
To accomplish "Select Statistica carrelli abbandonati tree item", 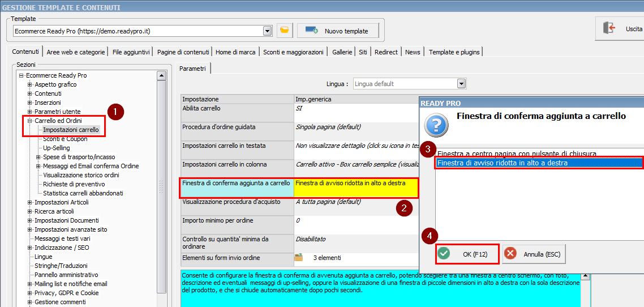I will [83, 193].
